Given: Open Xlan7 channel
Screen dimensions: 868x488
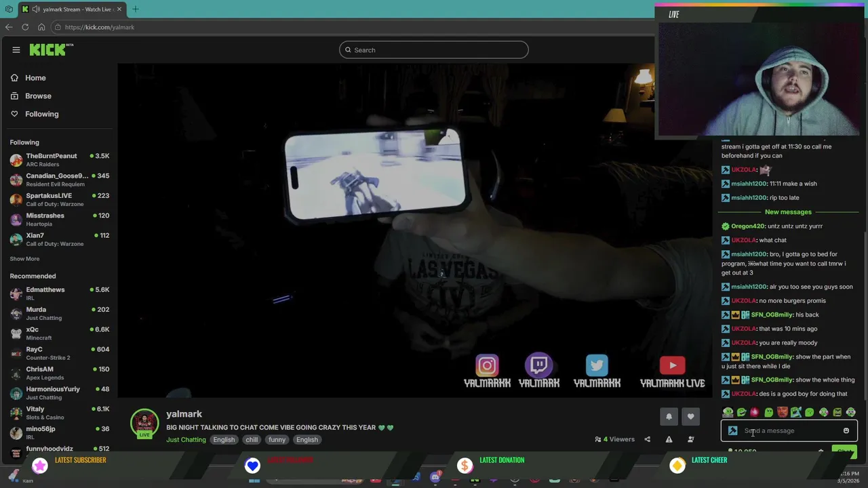Looking at the screenshot, I should (x=60, y=239).
